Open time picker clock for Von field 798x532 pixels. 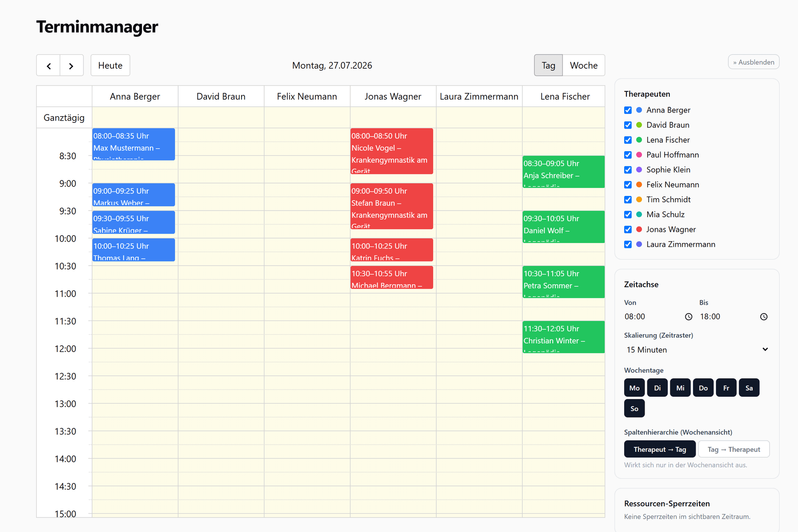(688, 317)
